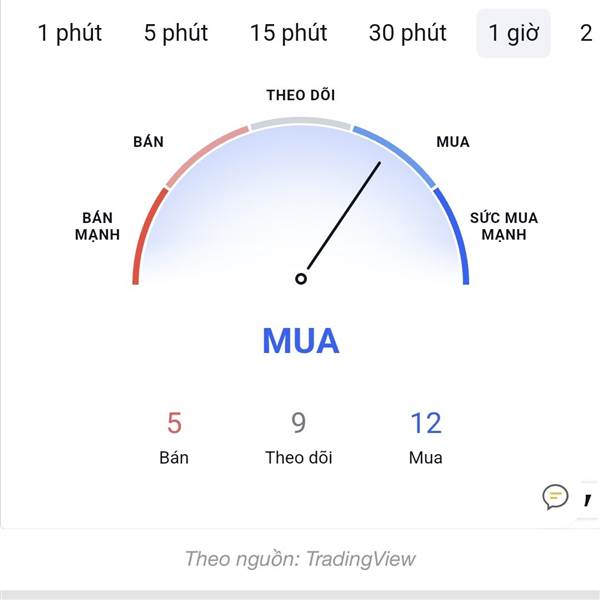Open the 15 phút timeframe tab

289,33
